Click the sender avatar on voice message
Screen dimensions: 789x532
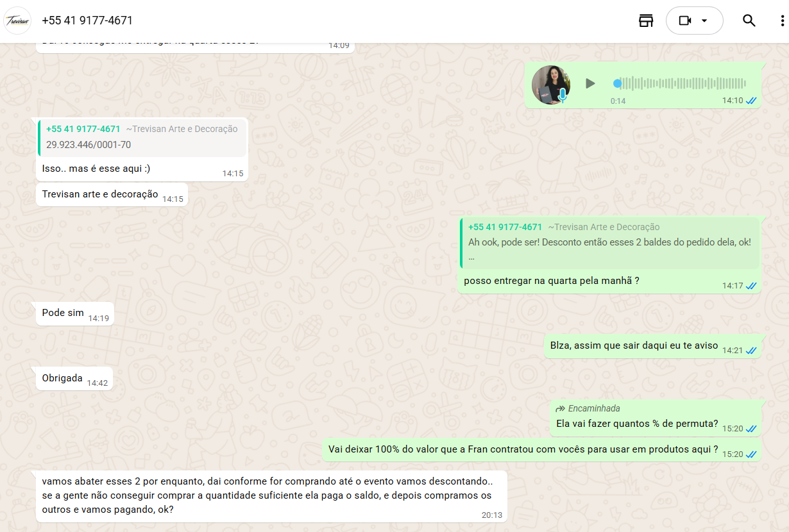coord(550,84)
